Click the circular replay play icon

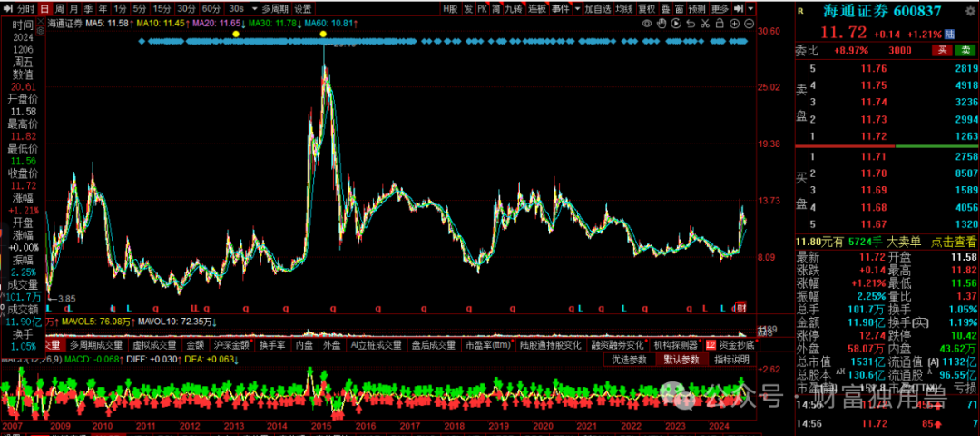[676, 23]
